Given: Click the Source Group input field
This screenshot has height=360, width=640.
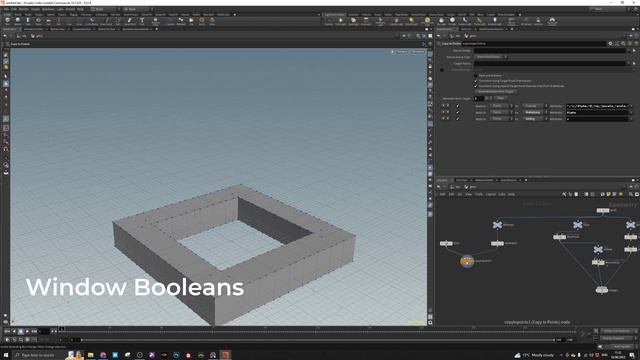Looking at the screenshot, I should point(549,51).
